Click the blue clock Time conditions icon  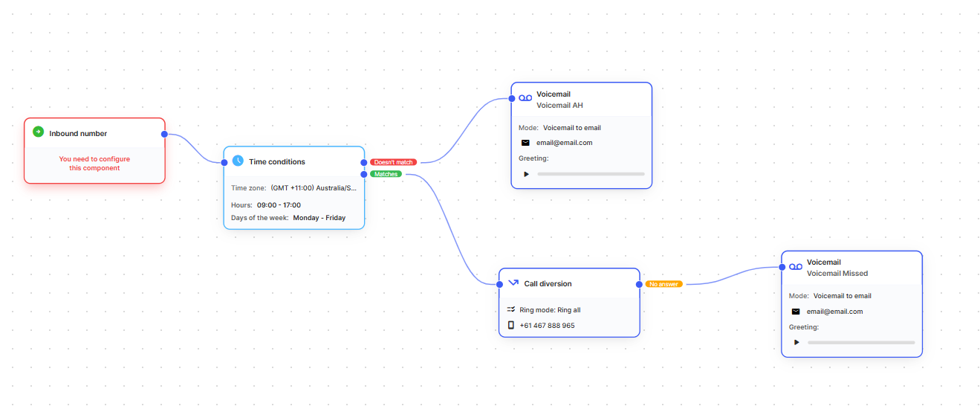[x=238, y=161]
